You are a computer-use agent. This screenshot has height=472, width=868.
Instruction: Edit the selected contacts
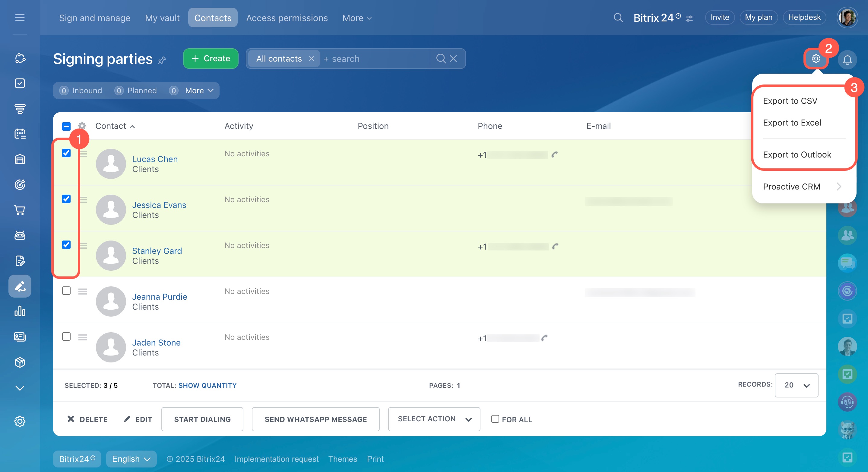[x=138, y=419]
